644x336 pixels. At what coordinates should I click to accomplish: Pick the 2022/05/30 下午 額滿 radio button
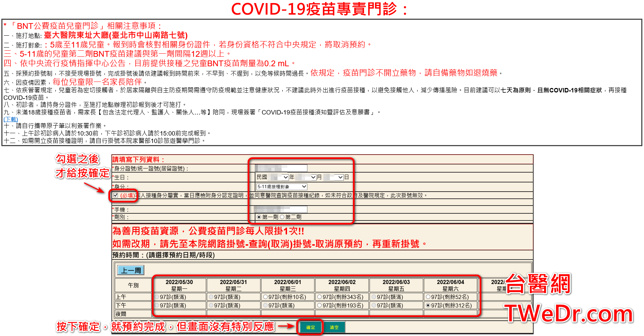(x=157, y=305)
